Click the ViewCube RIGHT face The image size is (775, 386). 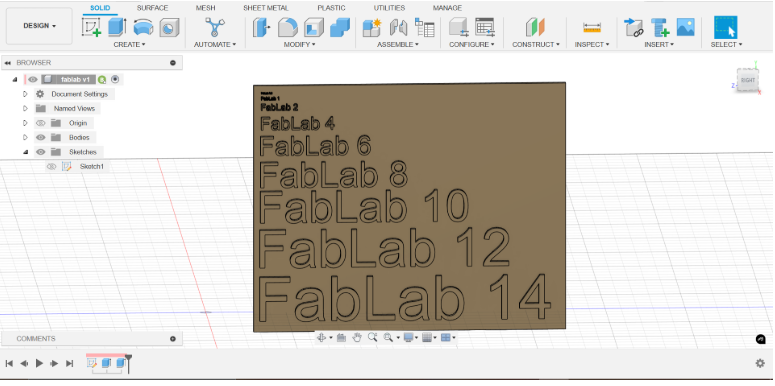747,80
